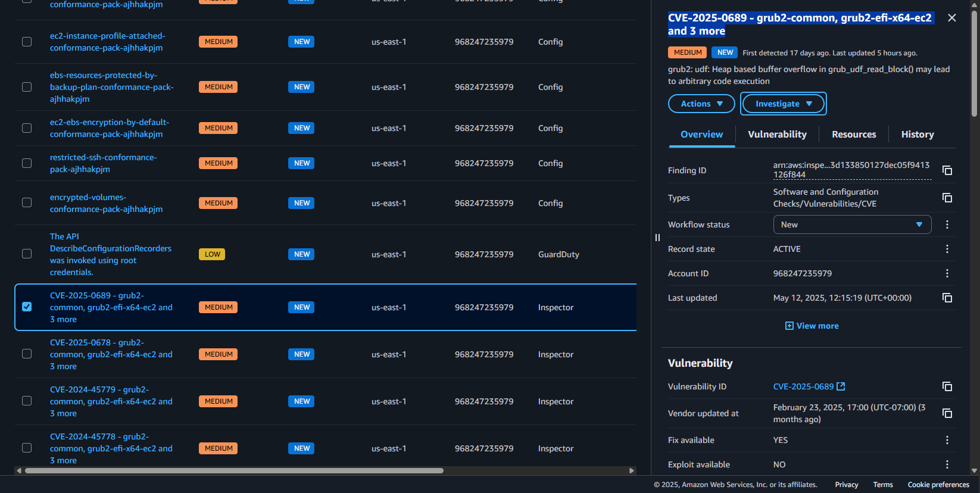The height and width of the screenshot is (493, 980).
Task: Open more options for Fix available
Action: coord(947,440)
